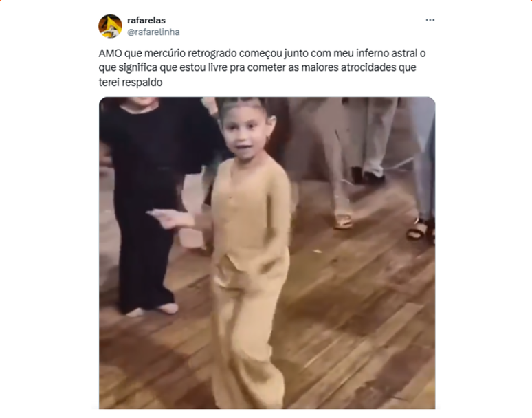The width and height of the screenshot is (532, 418).
Task: Open the three-dot more options menu
Action: tap(430, 20)
